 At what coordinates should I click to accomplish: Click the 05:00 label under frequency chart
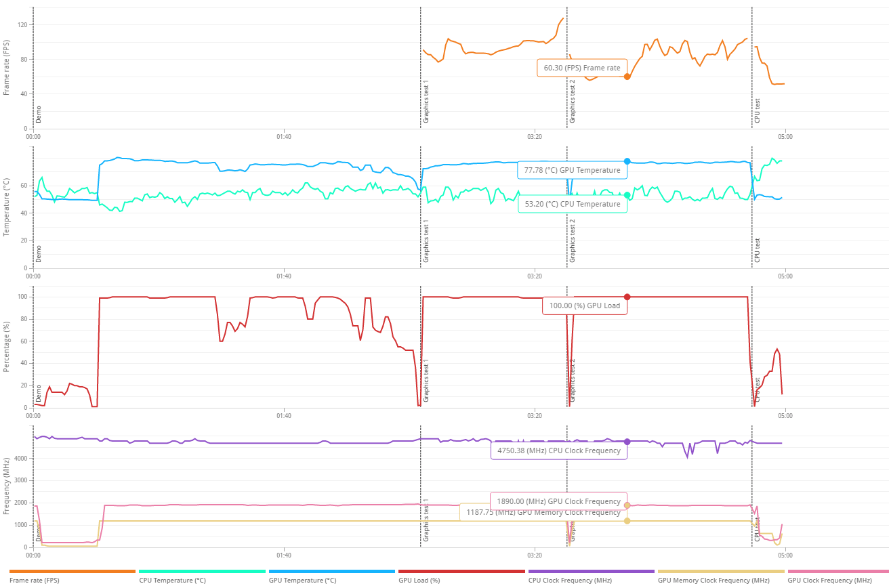coord(785,554)
